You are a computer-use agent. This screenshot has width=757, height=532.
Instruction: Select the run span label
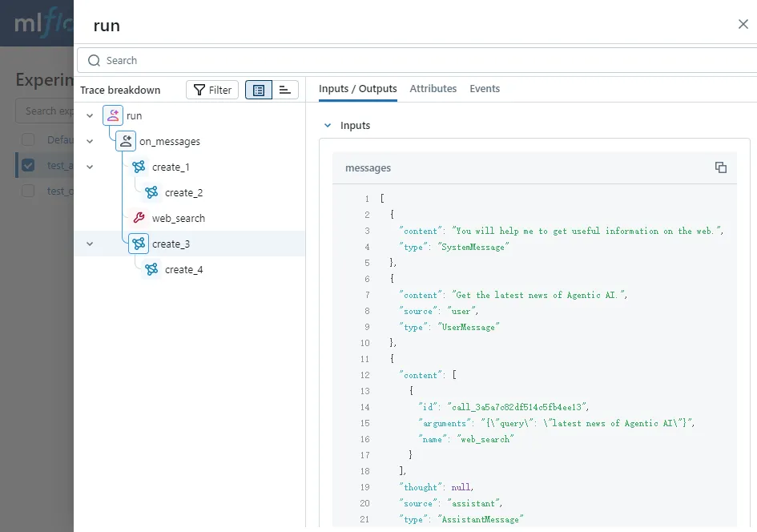135,116
